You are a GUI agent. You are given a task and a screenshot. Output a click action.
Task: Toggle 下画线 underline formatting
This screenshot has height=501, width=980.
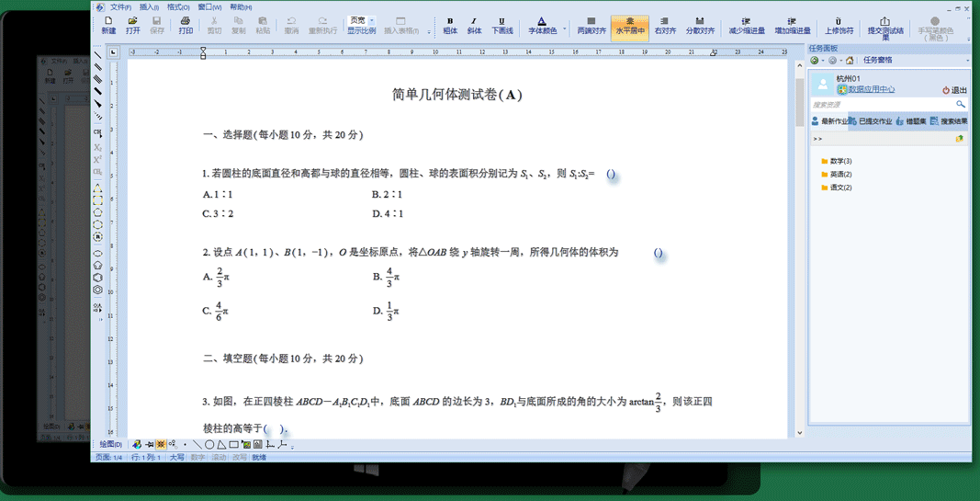(501, 25)
